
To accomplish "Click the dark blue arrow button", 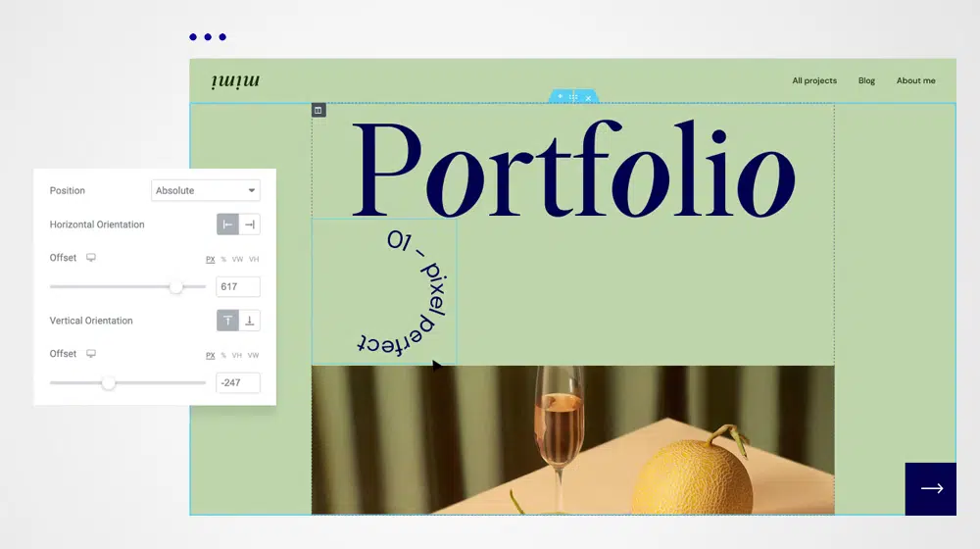I will 931,489.
